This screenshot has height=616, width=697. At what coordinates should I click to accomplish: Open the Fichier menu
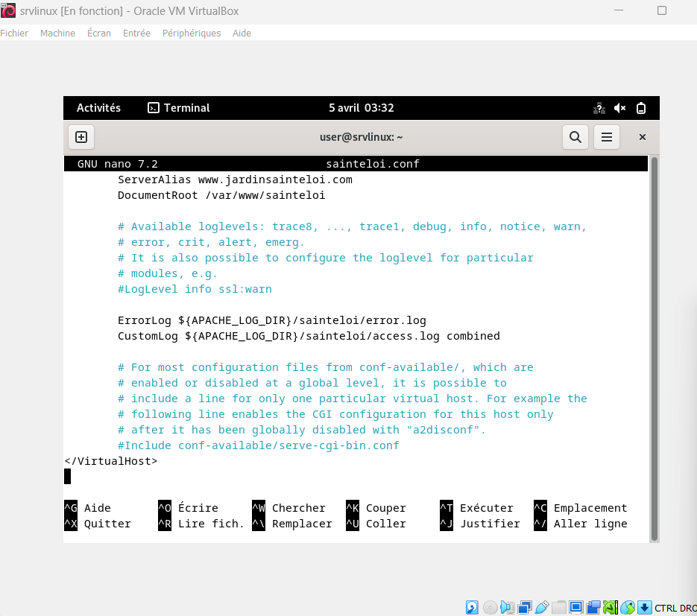14,34
